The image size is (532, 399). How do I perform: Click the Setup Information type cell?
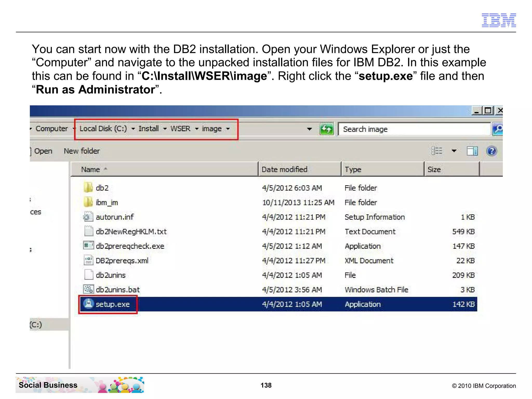(x=375, y=217)
